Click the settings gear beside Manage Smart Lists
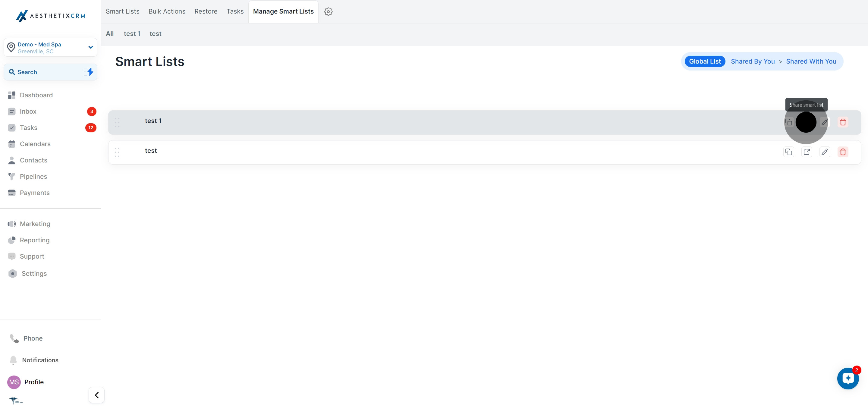Screen dimensions: 868x412 (x=328, y=11)
